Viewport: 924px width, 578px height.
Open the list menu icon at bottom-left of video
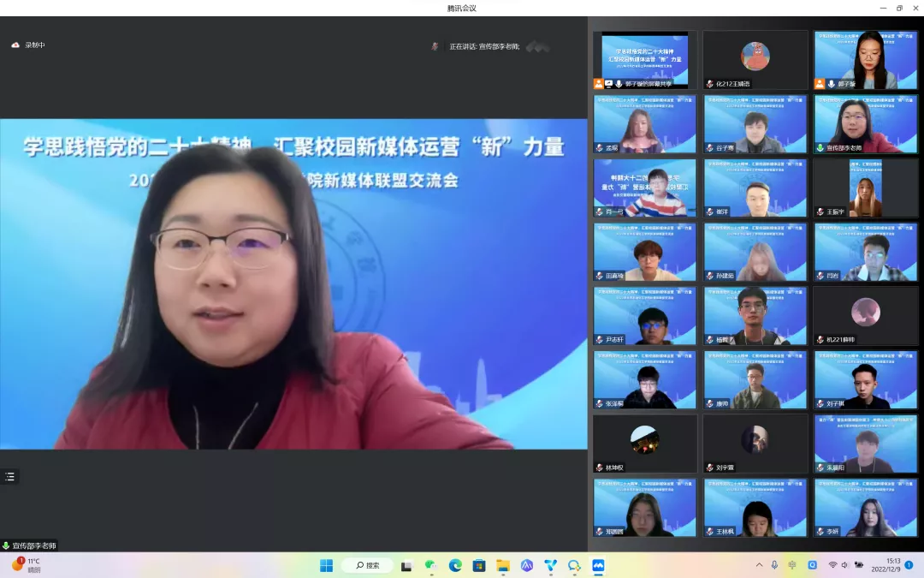coord(9,477)
